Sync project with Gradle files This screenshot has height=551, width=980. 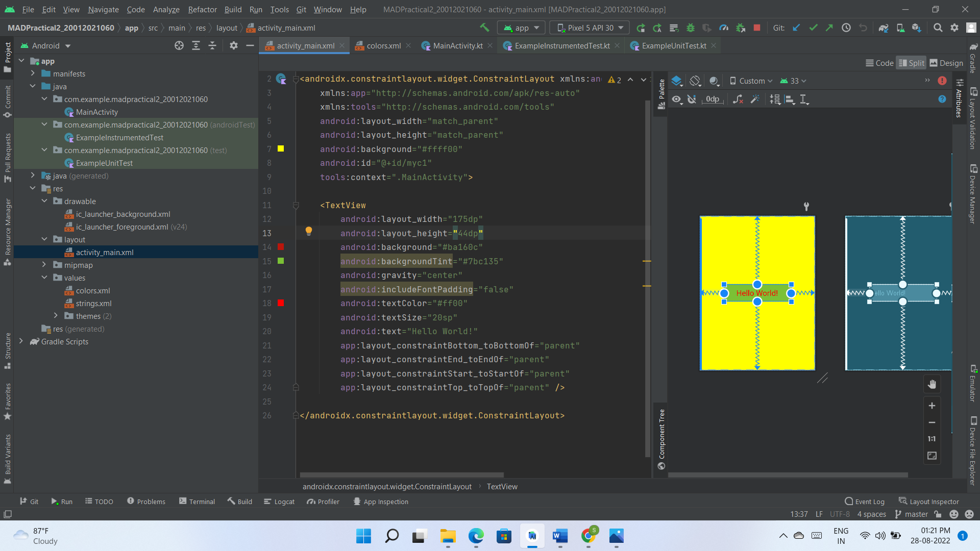coord(884,28)
